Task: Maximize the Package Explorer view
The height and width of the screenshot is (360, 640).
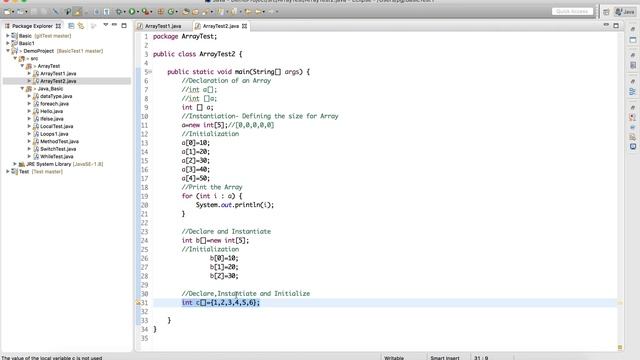Action: (124, 25)
